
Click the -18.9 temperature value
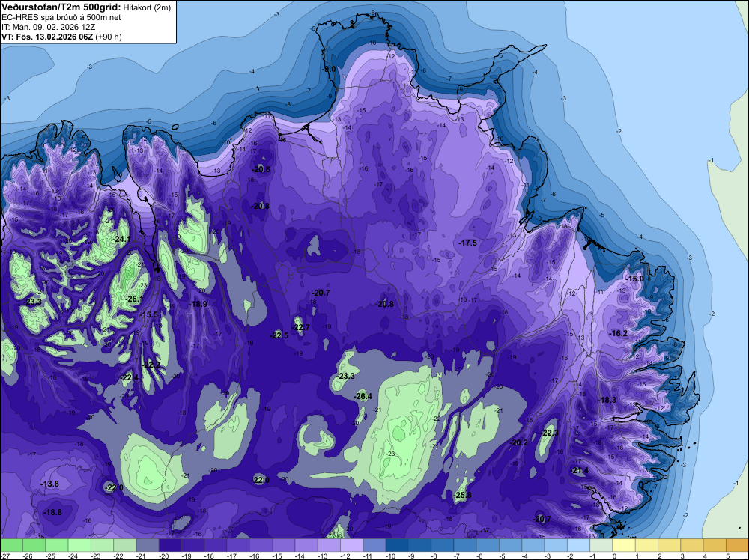click(198, 304)
